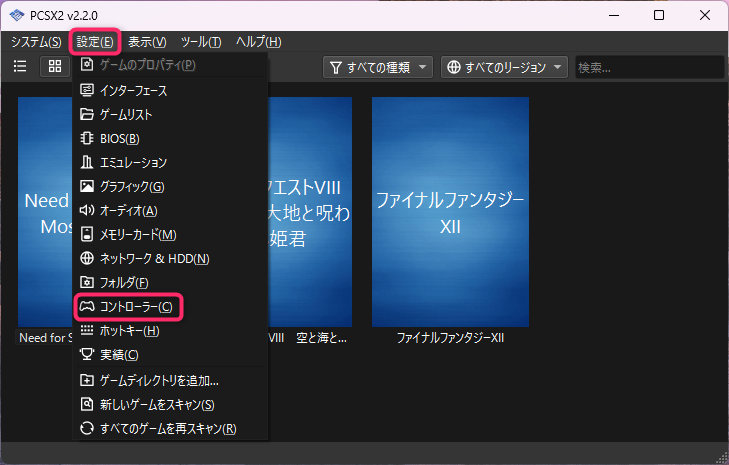Click the emulation icon in the menu
729x465 pixels.
pyautogui.click(x=86, y=162)
